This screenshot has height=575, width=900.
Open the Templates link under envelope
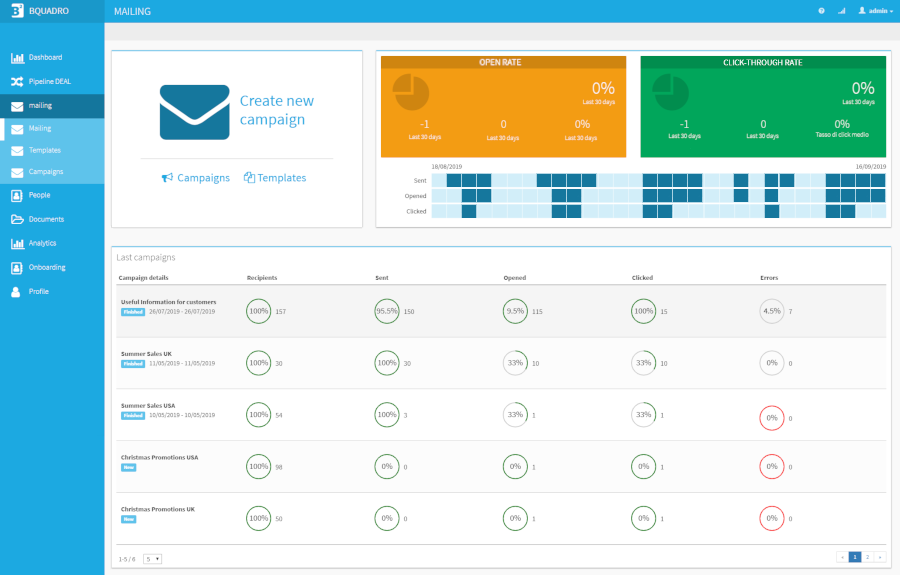point(281,178)
